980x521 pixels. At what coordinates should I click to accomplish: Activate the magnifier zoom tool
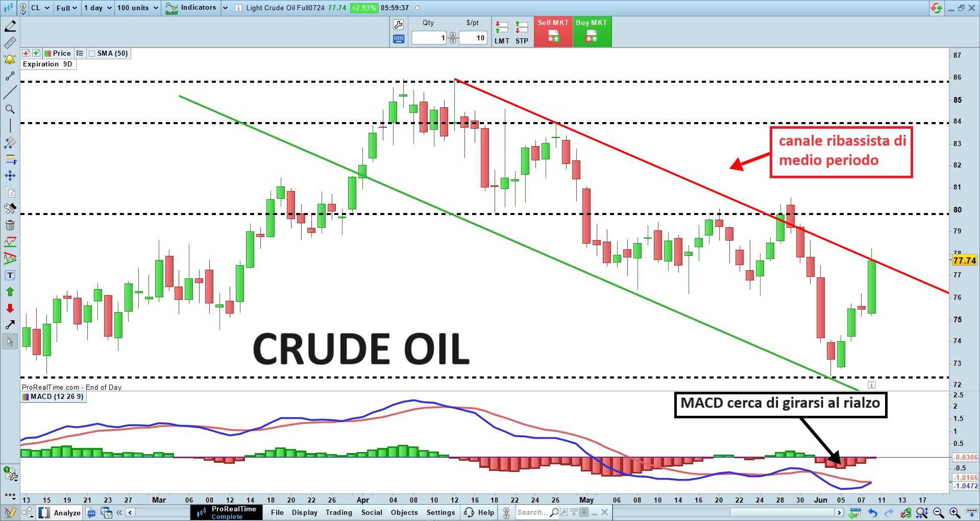10,109
